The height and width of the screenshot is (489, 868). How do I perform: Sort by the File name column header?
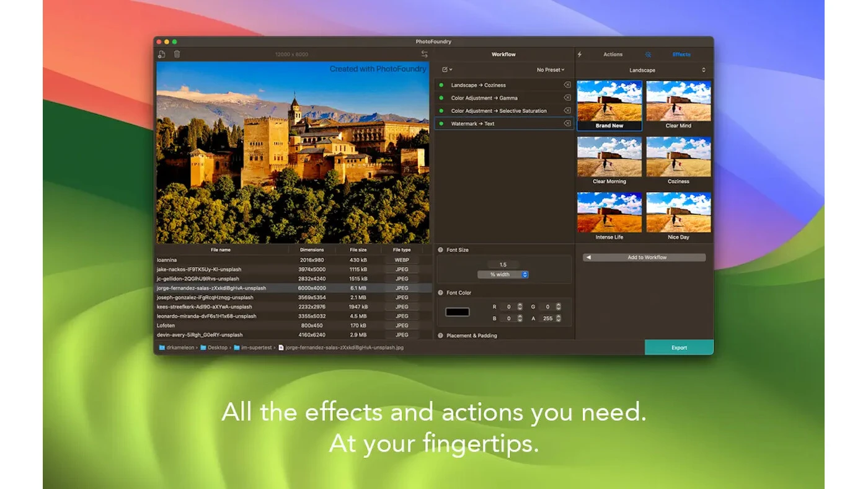[221, 249]
